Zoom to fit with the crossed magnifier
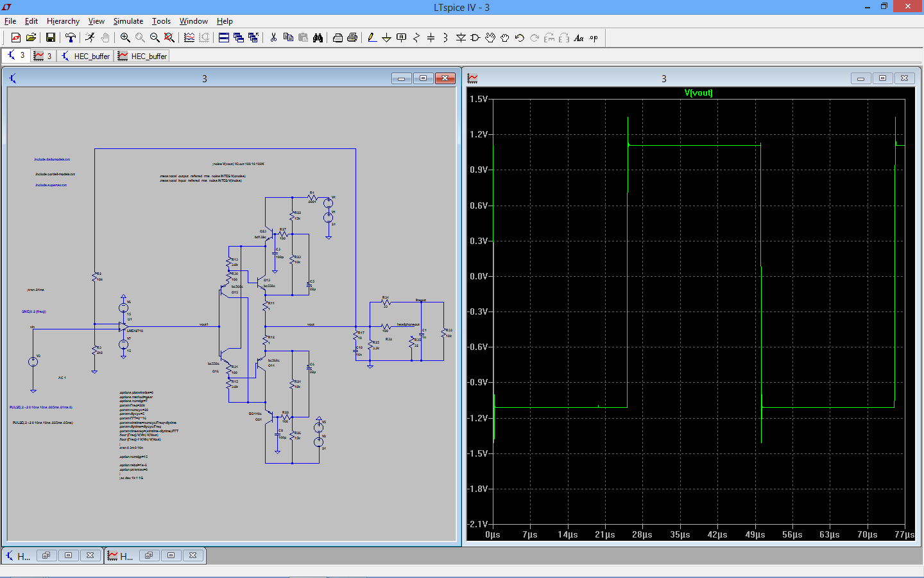Viewport: 924px width, 578px height. pos(169,38)
